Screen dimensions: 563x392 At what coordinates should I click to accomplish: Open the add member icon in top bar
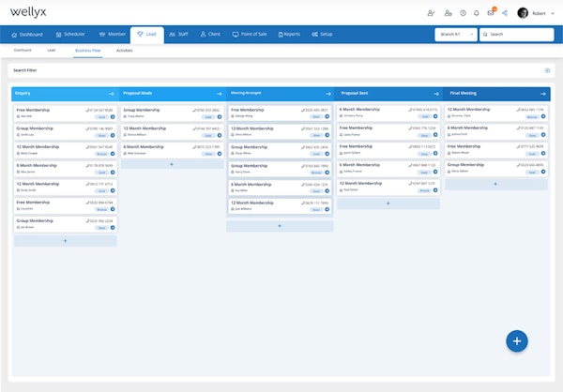(x=431, y=13)
